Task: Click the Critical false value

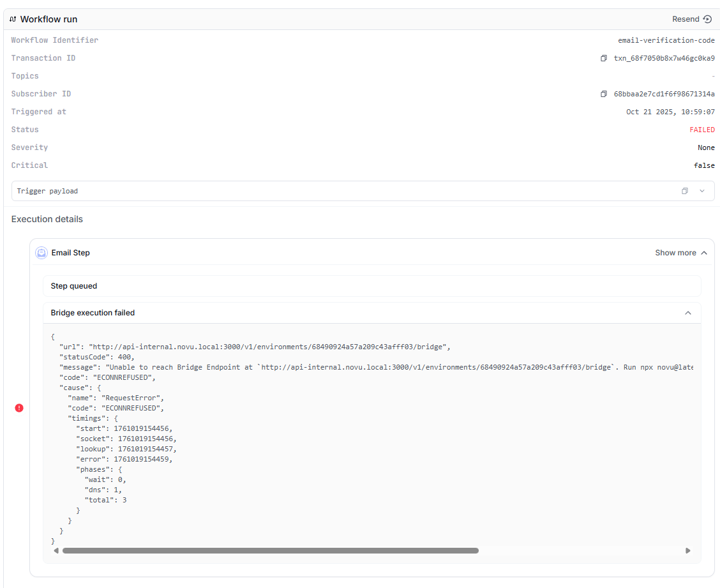Action: click(x=705, y=166)
